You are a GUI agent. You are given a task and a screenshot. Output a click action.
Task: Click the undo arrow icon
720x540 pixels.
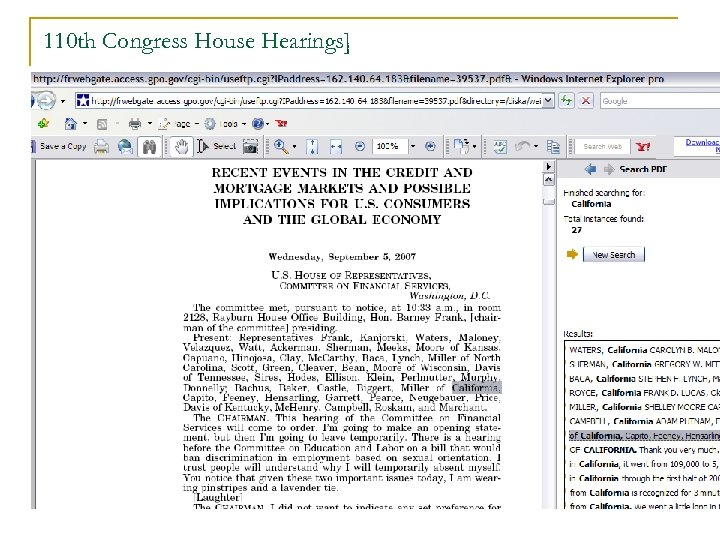523,146
